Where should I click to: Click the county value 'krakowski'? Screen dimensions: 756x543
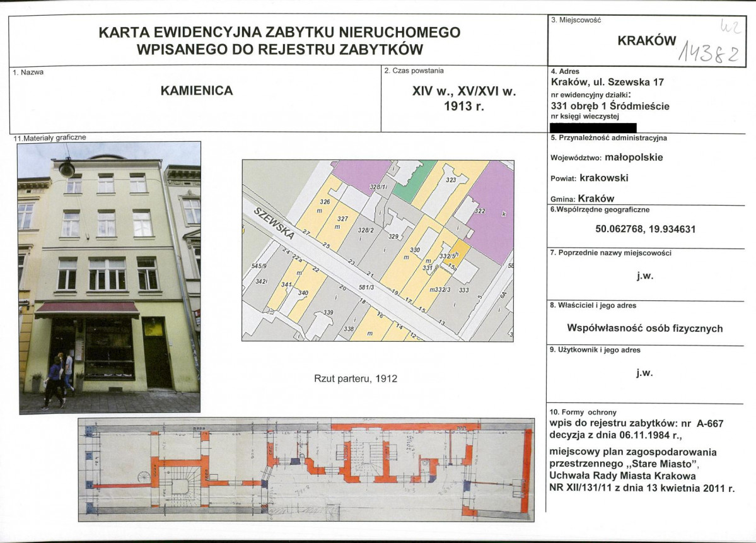604,178
